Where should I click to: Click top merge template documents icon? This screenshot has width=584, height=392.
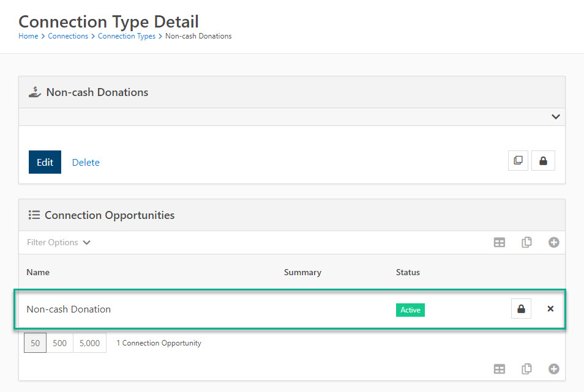coord(526,243)
